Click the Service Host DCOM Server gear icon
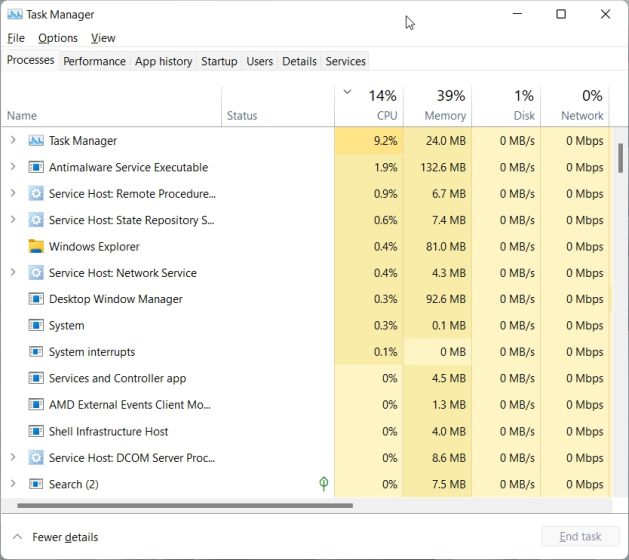 point(36,458)
